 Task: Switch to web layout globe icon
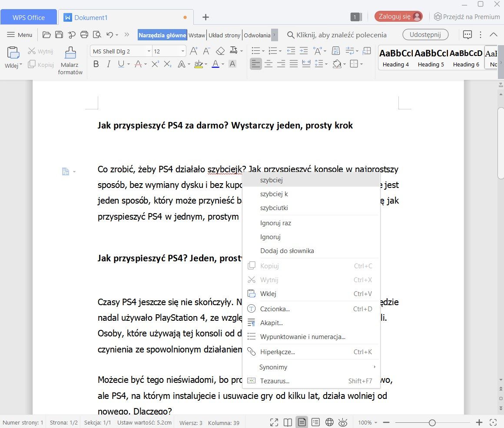(329, 422)
